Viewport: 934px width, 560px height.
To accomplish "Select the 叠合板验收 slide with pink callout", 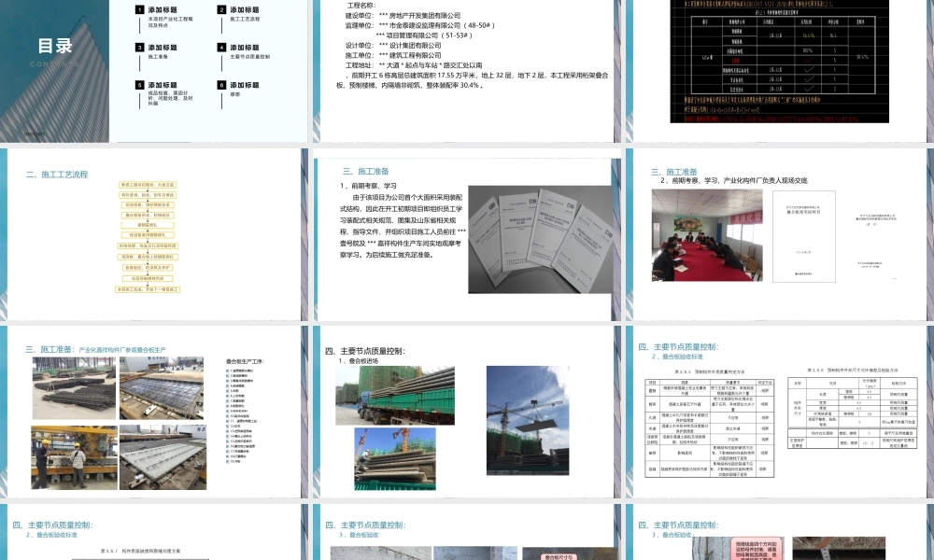I will (x=780, y=532).
